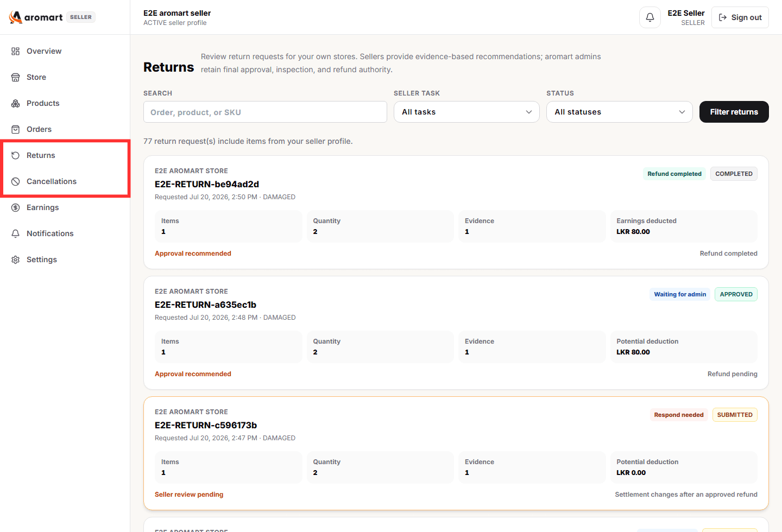Click Approval recommended on a635ec1b card

193,374
